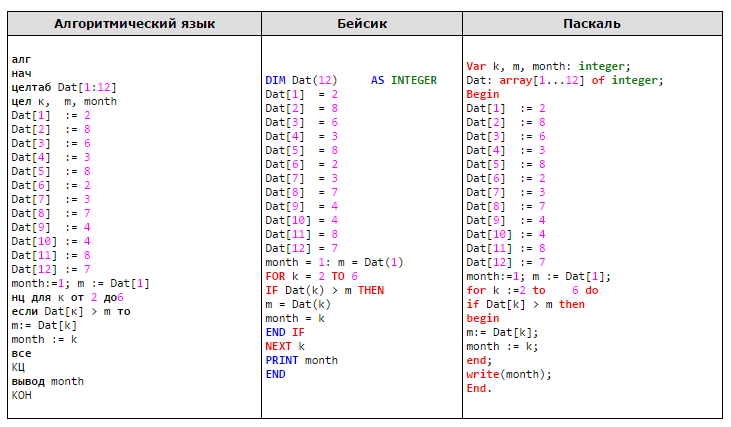Click 'm:= Dat[k];' in the Pascal column
The image size is (731, 427).
pos(502,332)
